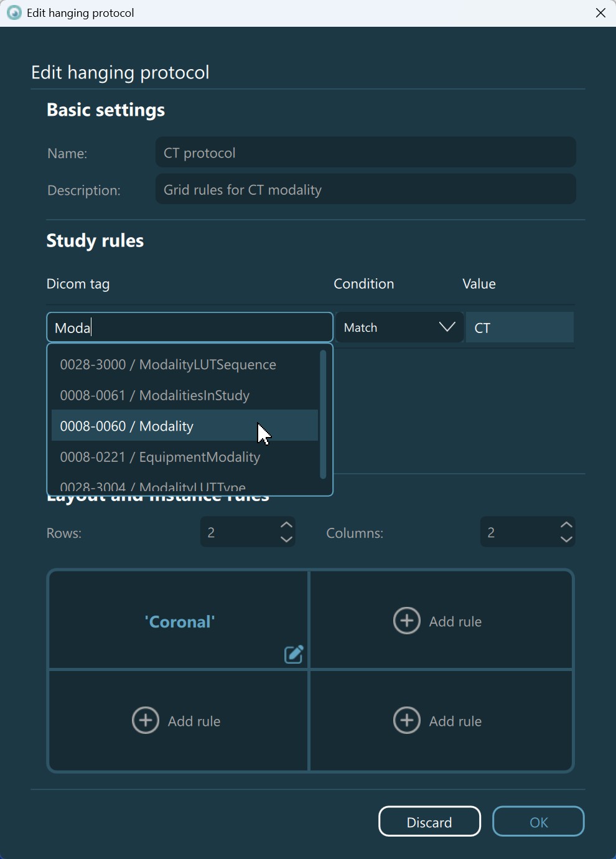
Task: Increase the Columns value with the up arrow
Action: 566,525
